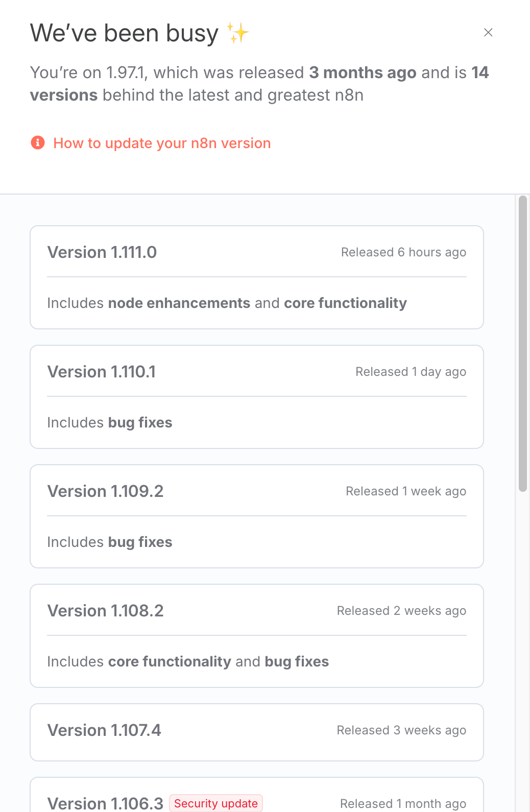Click the Released 1 week ago label
Image resolution: width=530 pixels, height=812 pixels.
(x=406, y=491)
